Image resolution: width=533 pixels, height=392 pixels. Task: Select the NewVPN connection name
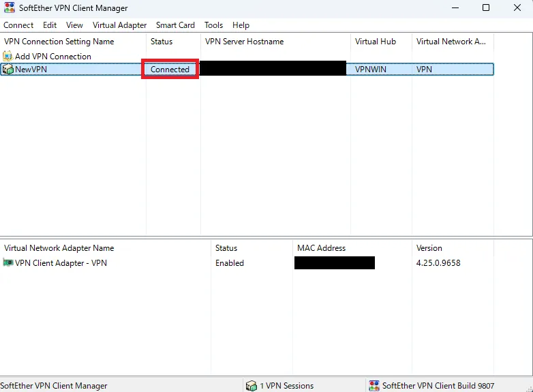31,70
